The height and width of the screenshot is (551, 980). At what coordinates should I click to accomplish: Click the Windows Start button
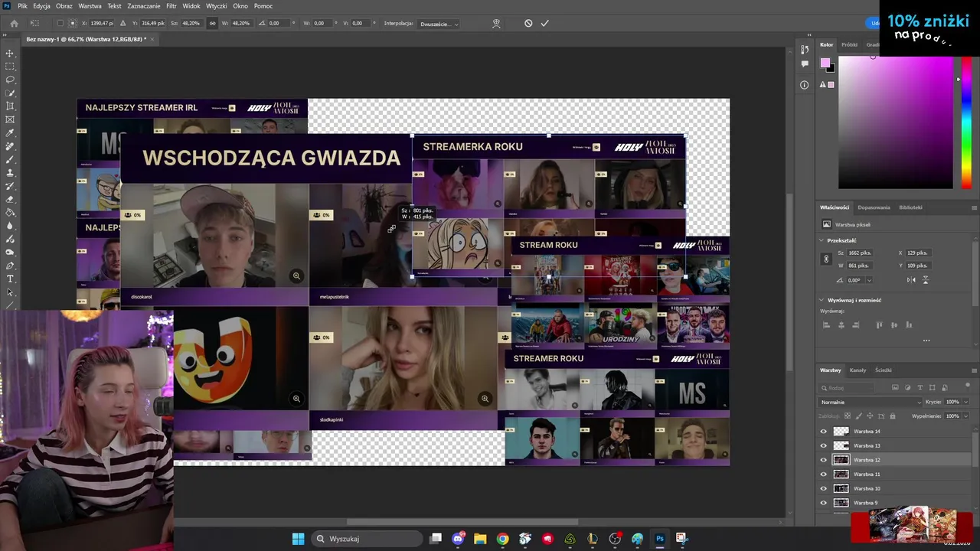coord(298,539)
